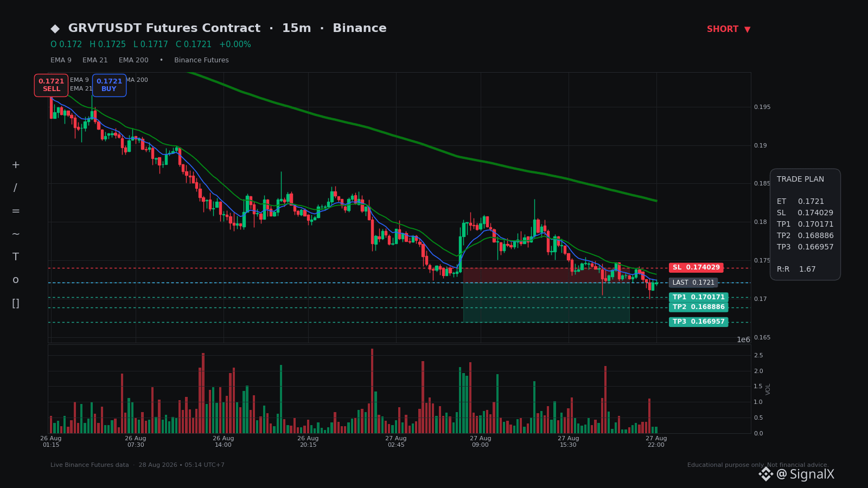
Task: Open the SHORT direction dropdown
Action: [x=729, y=29]
